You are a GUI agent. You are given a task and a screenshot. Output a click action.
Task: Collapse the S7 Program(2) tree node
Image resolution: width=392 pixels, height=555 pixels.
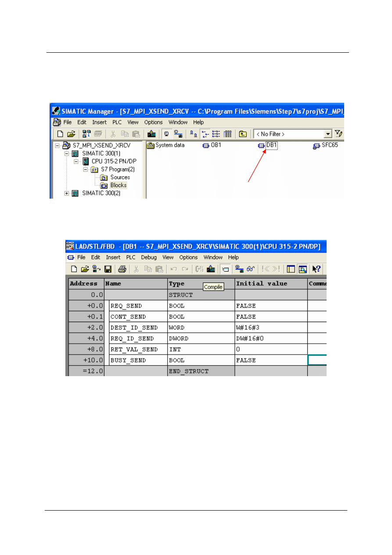(x=86, y=170)
